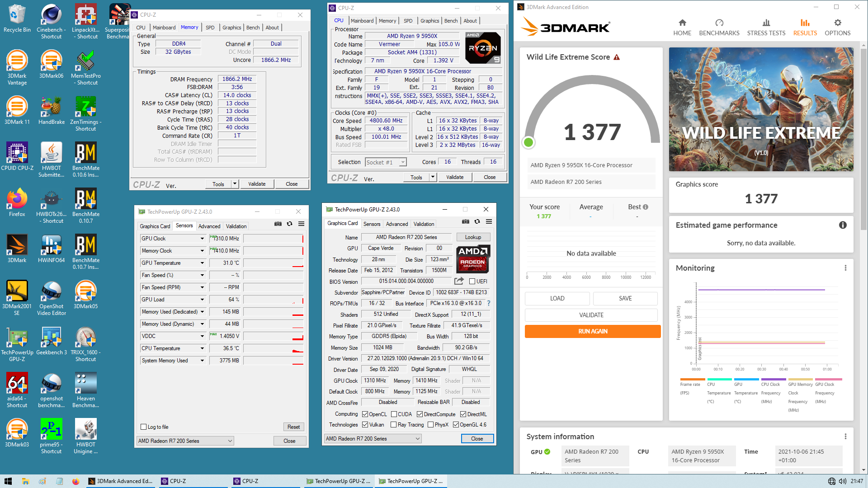The width and height of the screenshot is (868, 488).
Task: Go to 3DMark HOME section
Action: 682,28
